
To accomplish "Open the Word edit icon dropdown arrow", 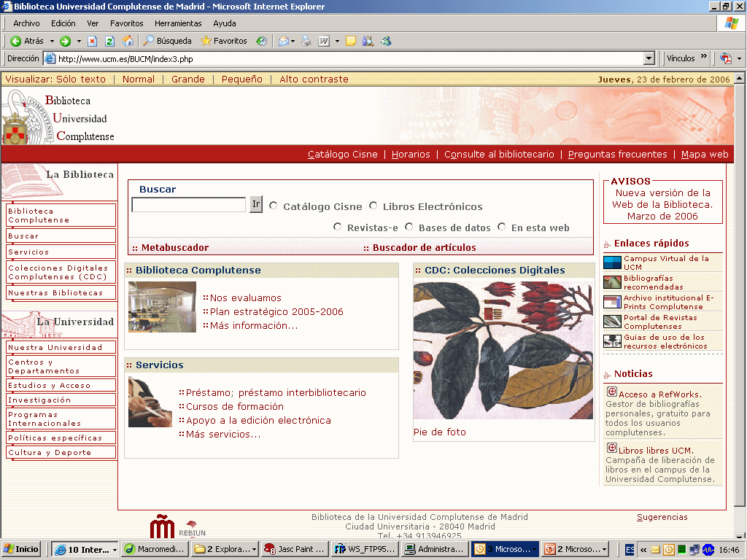I will 337,42.
